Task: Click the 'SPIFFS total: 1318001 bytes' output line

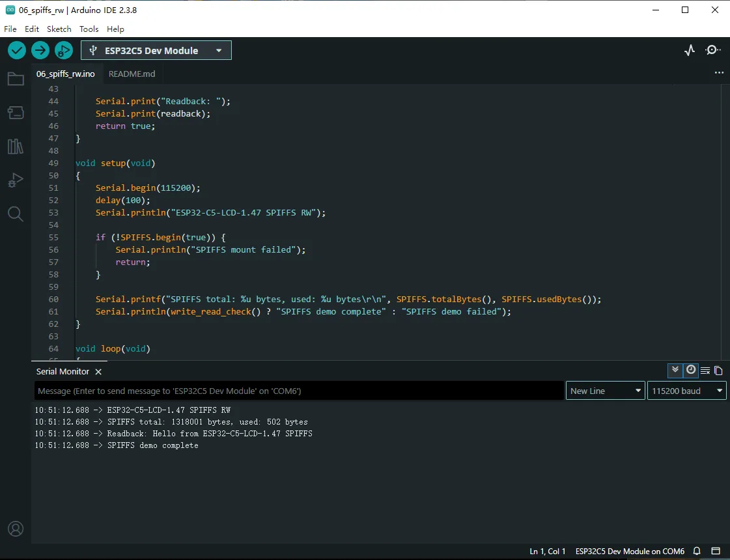Action: pyautogui.click(x=207, y=422)
